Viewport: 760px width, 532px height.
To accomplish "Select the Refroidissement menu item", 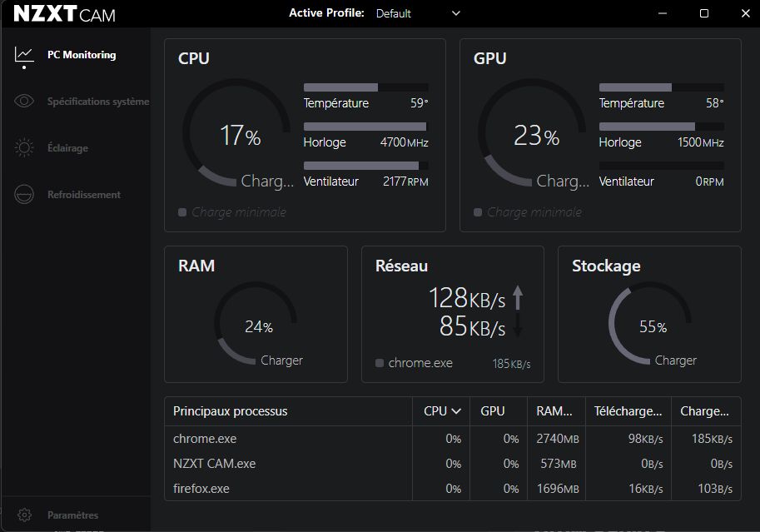I will tap(83, 195).
